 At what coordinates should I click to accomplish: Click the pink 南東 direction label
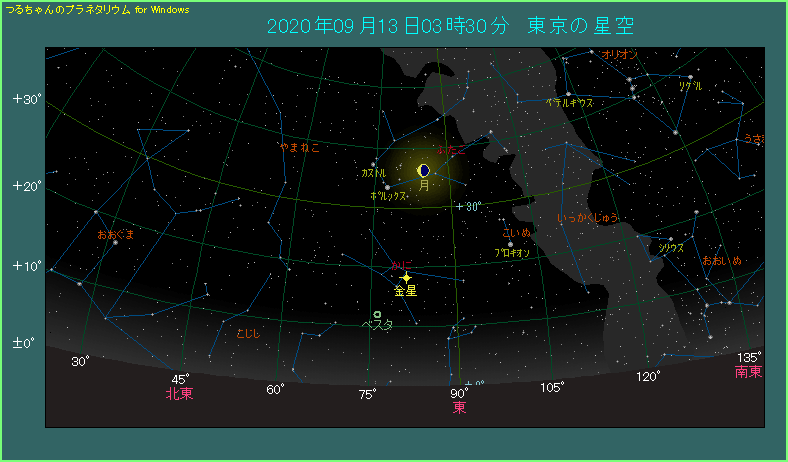click(748, 372)
